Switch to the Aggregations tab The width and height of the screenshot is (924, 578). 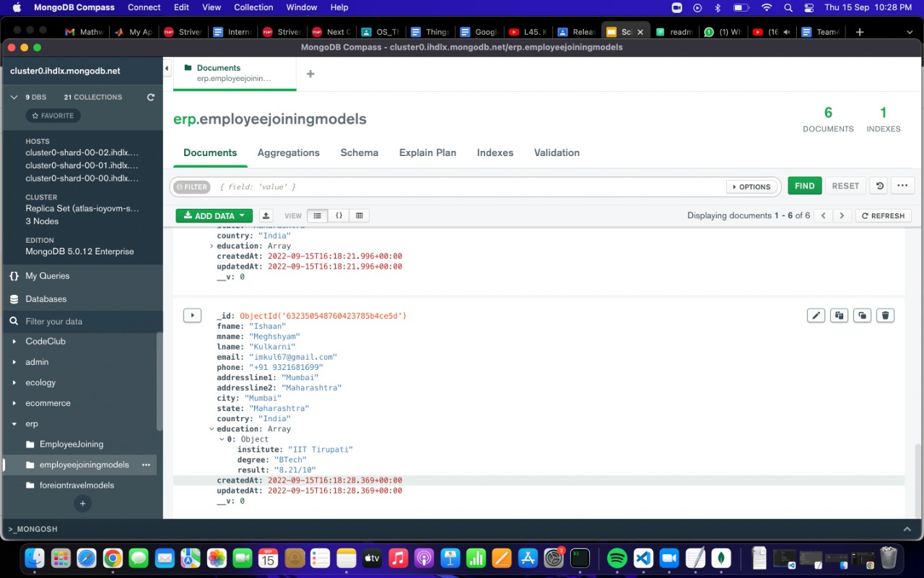pyautogui.click(x=288, y=152)
